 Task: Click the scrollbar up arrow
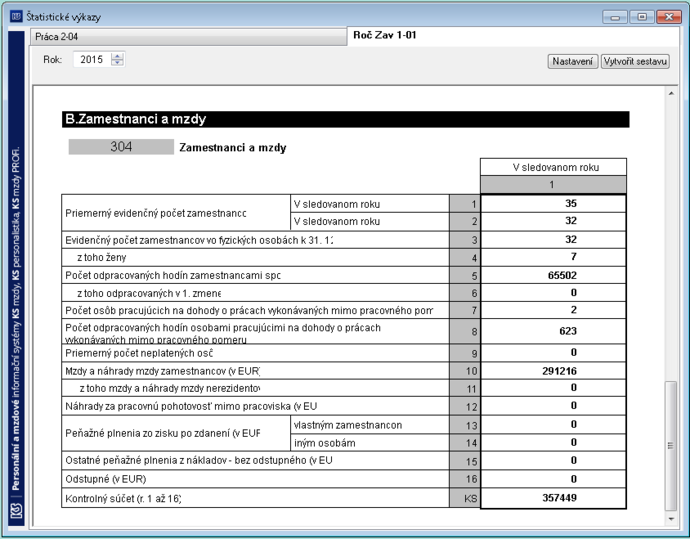(671, 93)
